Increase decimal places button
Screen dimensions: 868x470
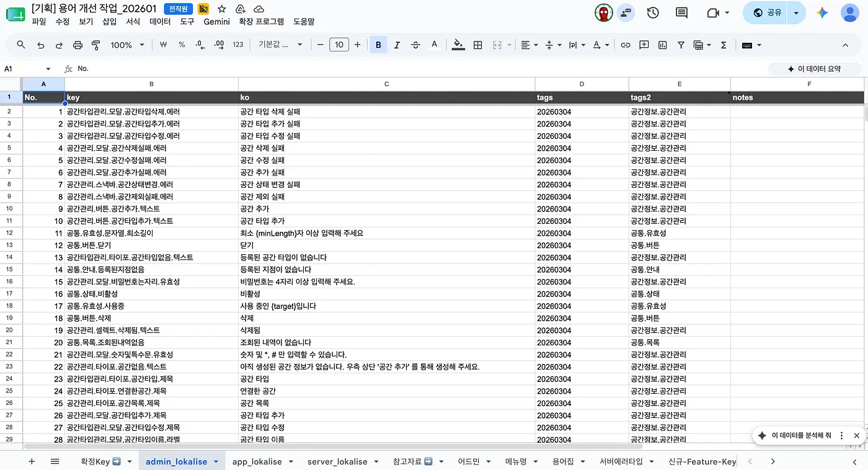(219, 45)
